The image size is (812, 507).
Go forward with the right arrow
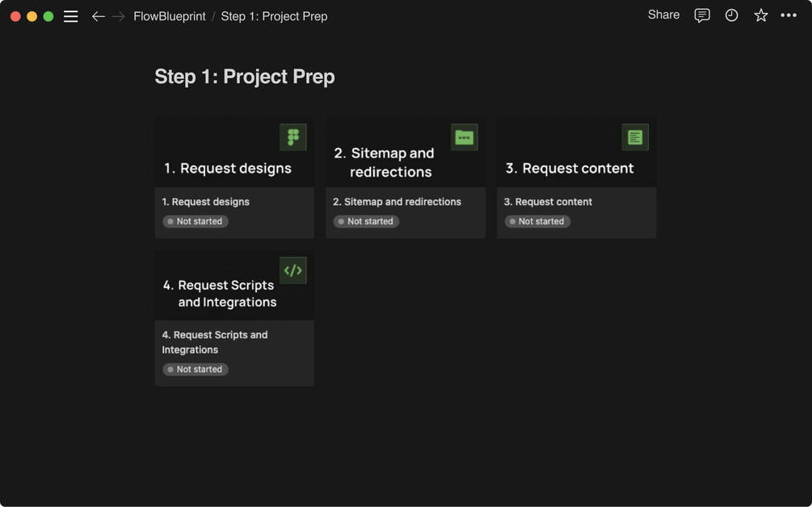[119, 16]
